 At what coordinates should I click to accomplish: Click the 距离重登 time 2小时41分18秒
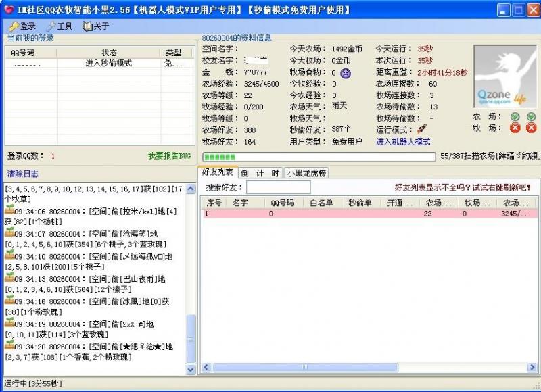442,72
